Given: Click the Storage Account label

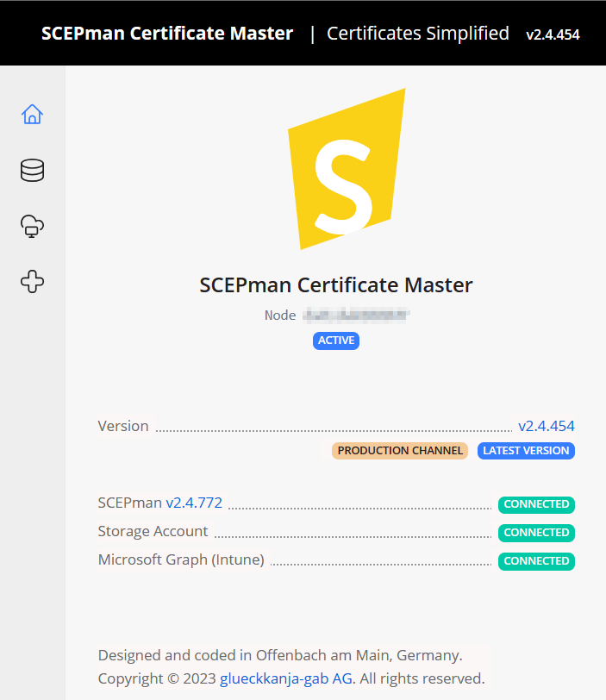Looking at the screenshot, I should click(153, 531).
